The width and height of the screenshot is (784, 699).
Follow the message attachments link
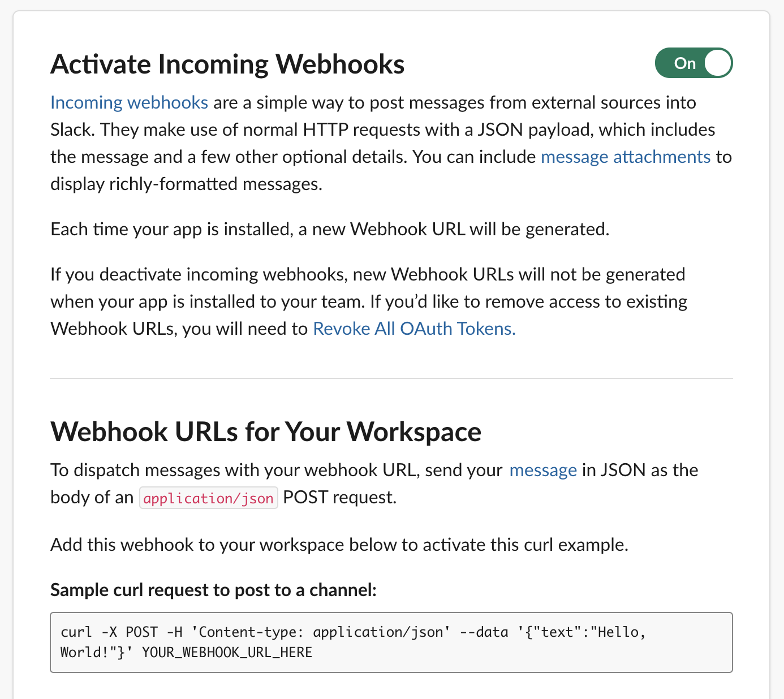click(x=626, y=157)
